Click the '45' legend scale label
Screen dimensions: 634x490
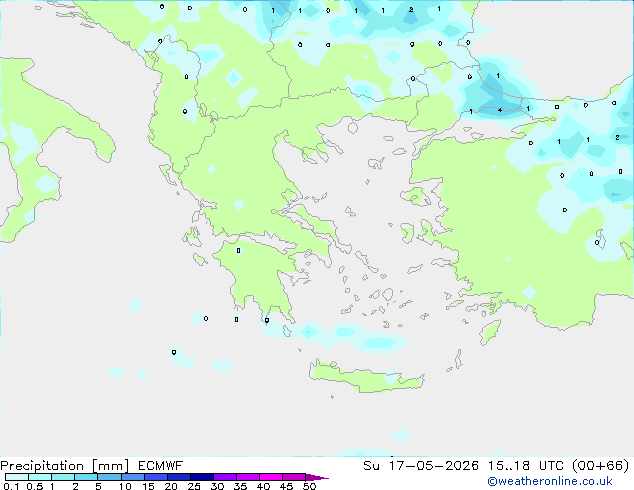(x=286, y=486)
